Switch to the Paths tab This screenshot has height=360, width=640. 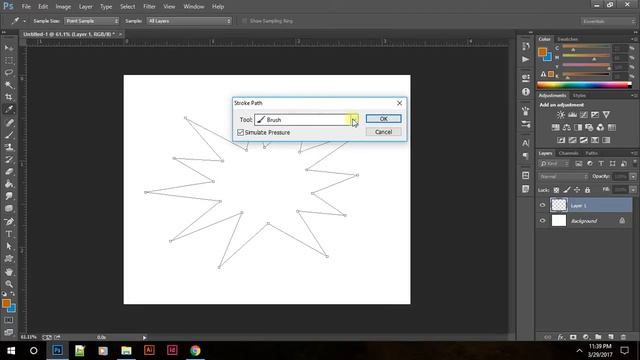[x=591, y=153]
